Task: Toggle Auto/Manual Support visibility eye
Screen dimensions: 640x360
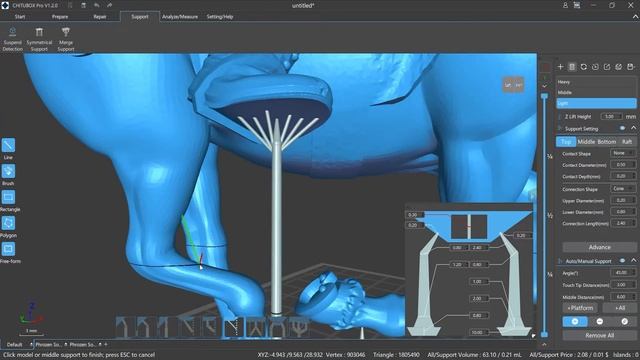Action: tap(622, 260)
